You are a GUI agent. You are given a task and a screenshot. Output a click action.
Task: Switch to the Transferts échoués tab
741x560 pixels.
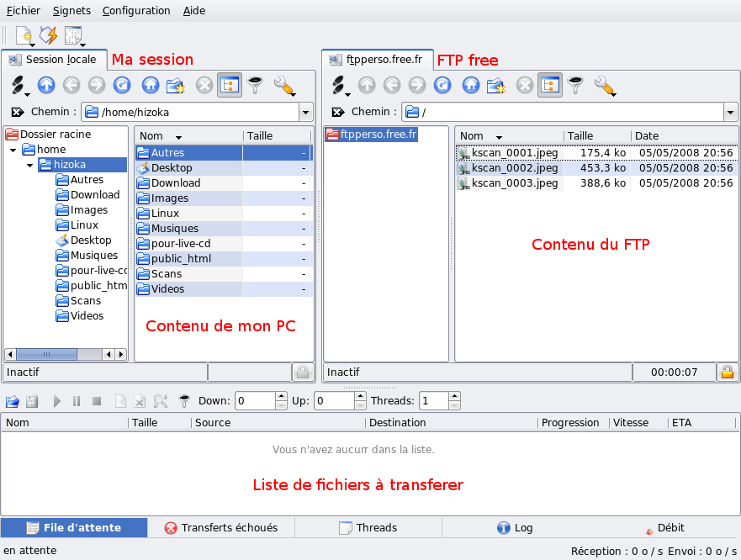220,528
